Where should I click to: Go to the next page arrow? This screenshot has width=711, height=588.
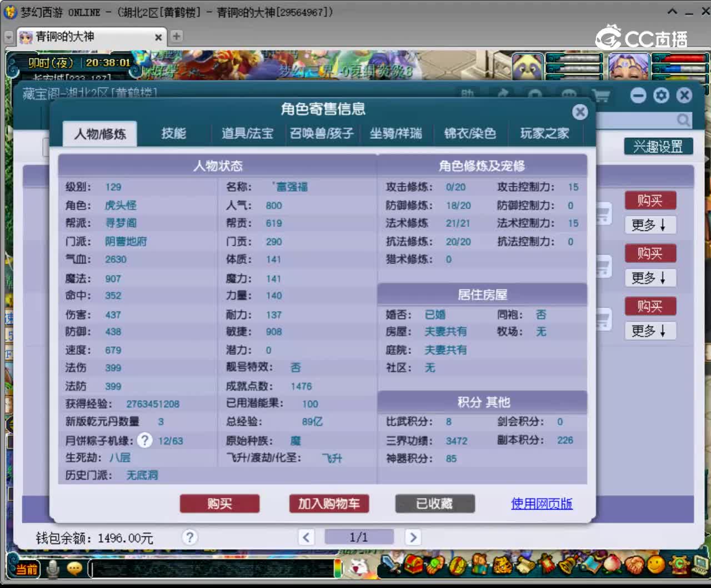(x=412, y=537)
